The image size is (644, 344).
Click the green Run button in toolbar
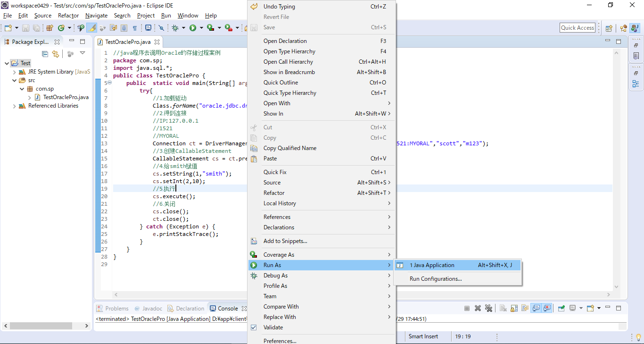pos(193,28)
